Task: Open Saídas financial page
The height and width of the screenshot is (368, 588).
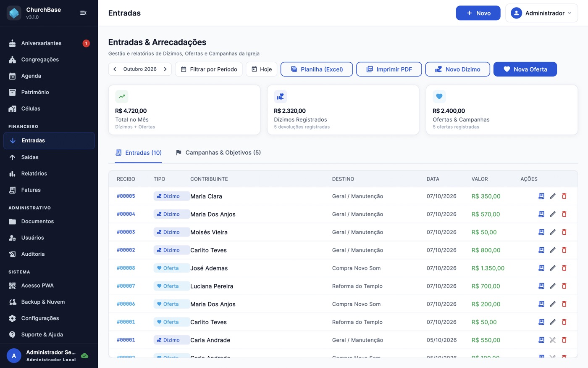Action: click(49, 157)
